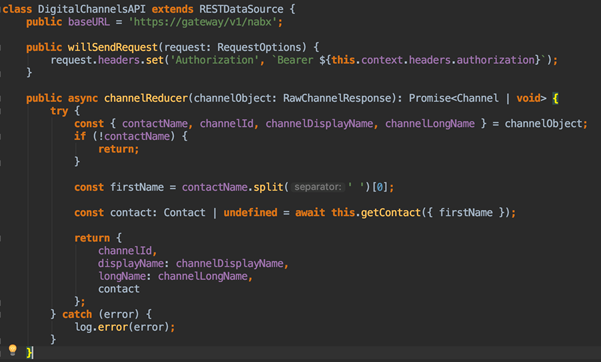Place cursor on willSendRequest method name
The width and height of the screenshot is (601, 362).
tap(112, 47)
